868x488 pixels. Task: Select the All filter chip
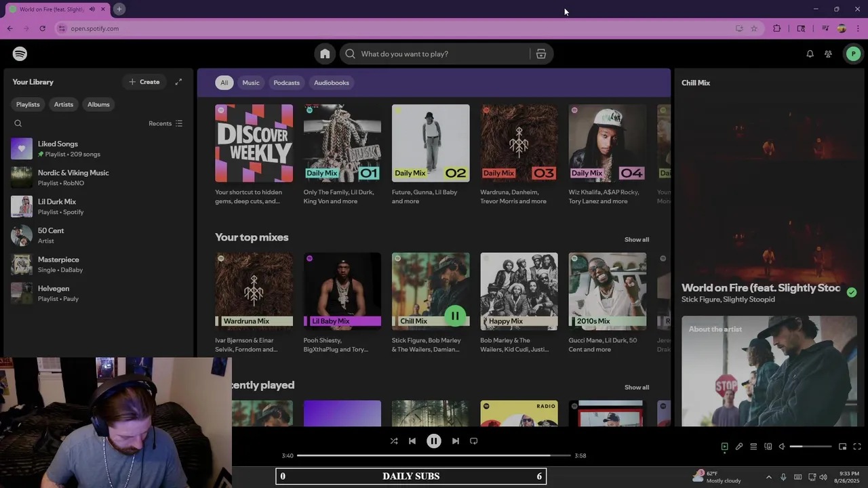224,83
